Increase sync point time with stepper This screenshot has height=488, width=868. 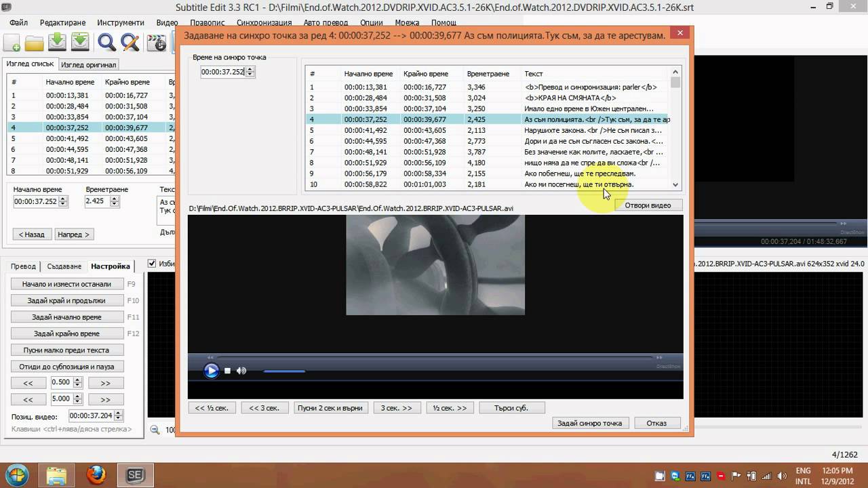(250, 69)
